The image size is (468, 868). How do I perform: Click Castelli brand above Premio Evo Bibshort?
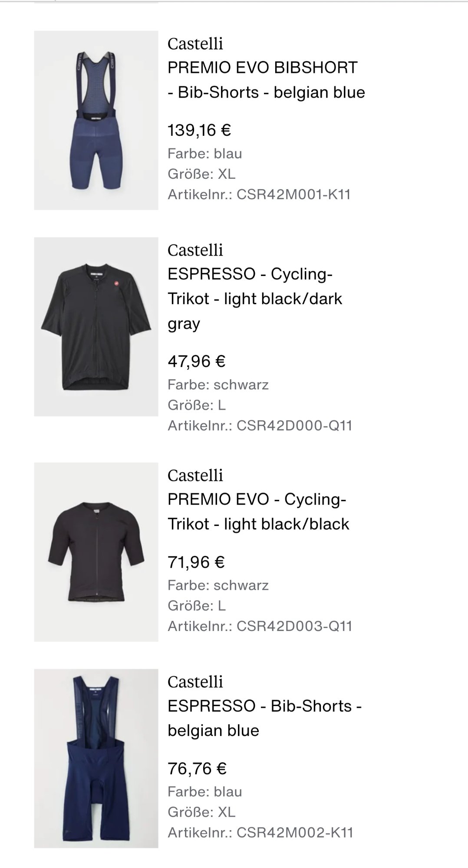click(x=195, y=43)
